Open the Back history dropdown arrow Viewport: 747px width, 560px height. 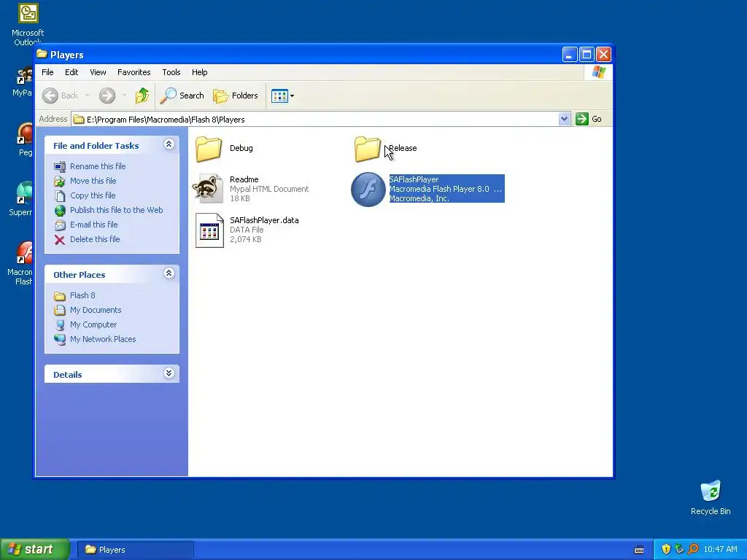point(88,96)
